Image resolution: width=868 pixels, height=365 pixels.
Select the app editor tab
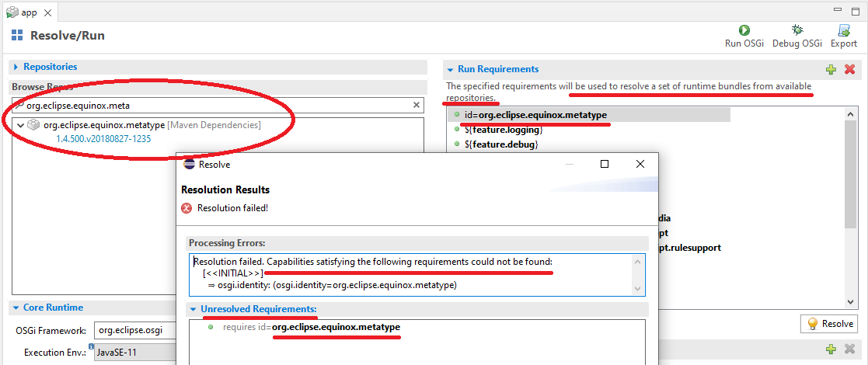[x=29, y=12]
